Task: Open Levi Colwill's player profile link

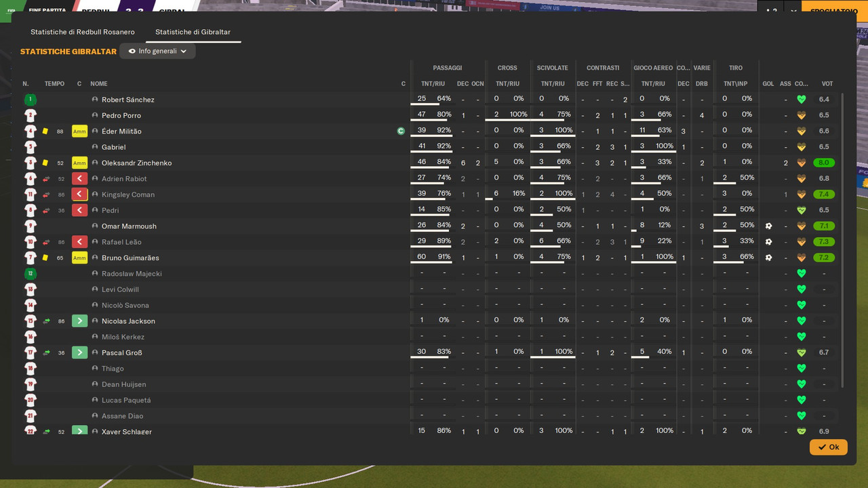Action: tap(120, 289)
